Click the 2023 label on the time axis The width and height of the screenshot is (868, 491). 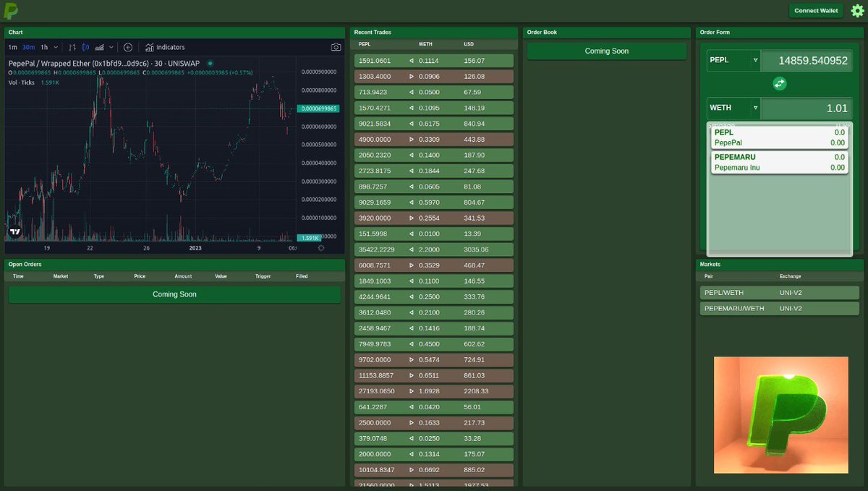tap(196, 248)
